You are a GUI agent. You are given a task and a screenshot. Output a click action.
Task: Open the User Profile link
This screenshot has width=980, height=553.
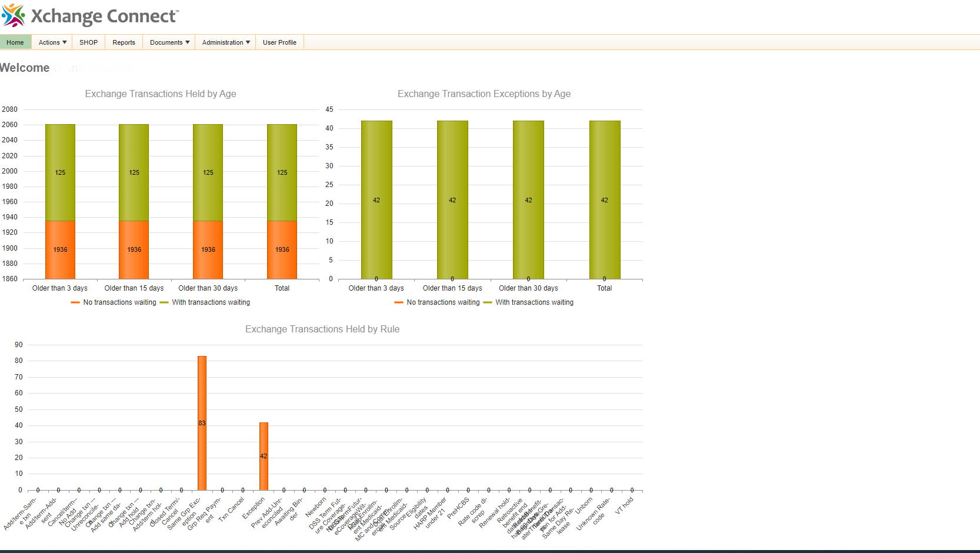click(x=279, y=42)
